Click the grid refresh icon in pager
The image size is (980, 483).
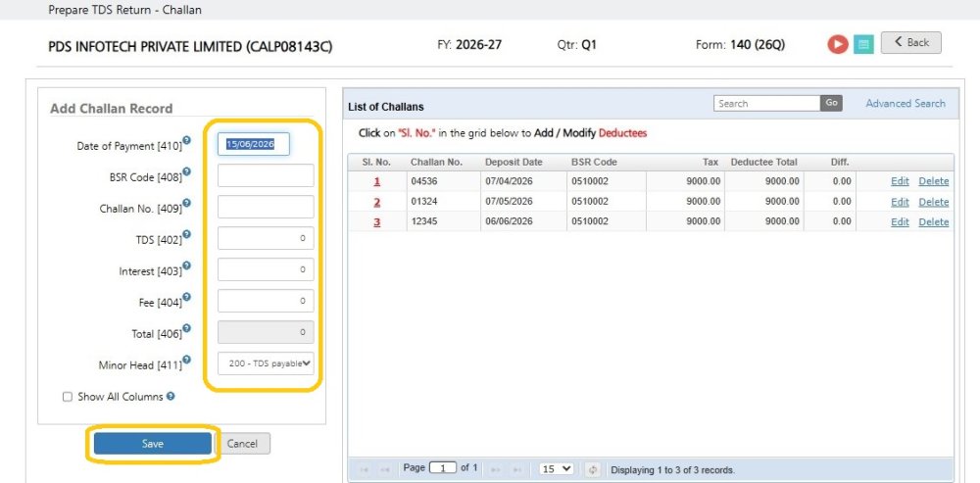tap(593, 469)
